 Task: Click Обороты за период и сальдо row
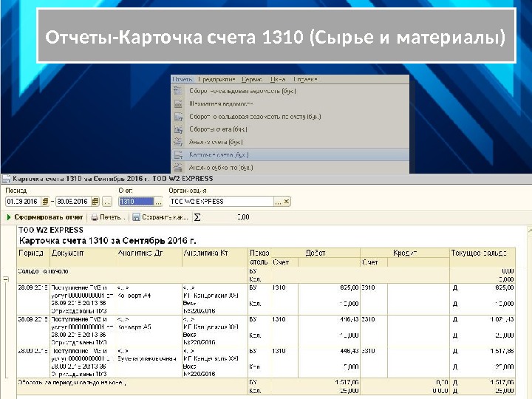pos(266,386)
